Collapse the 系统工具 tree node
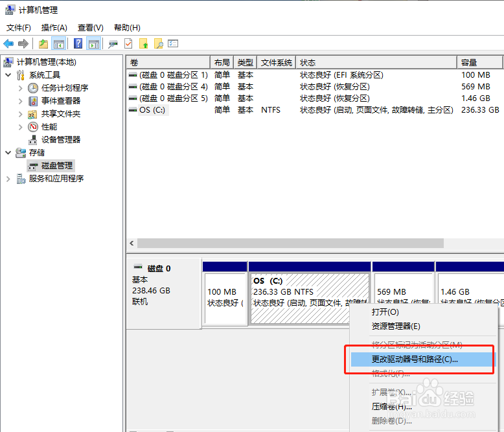Viewport: 504px width, 432px height. [8, 75]
